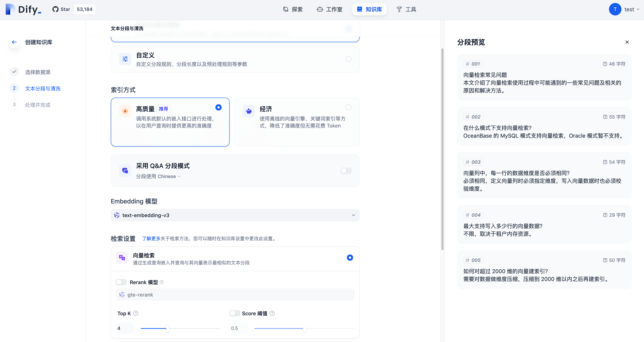The image size is (644, 342).
Task: Switch to the 工作室 tab
Action: [x=330, y=9]
